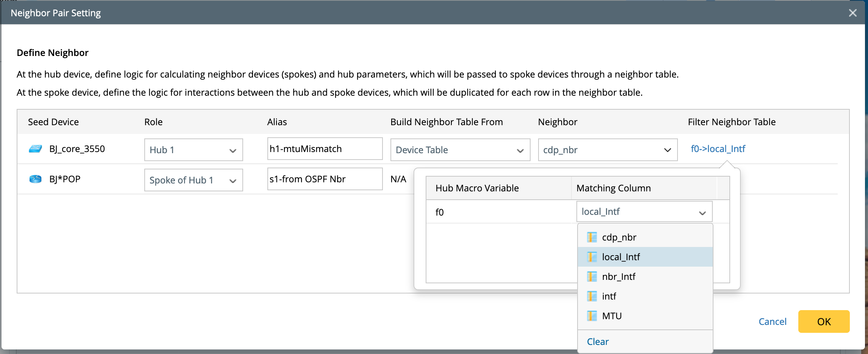
Task: Select MTU from the column list
Action: (612, 316)
